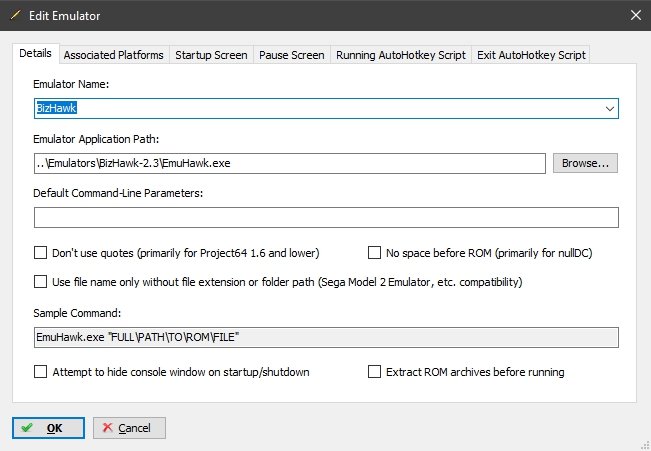
Task: Enable Extract ROM archives before running checkbox
Action: pyautogui.click(x=374, y=371)
